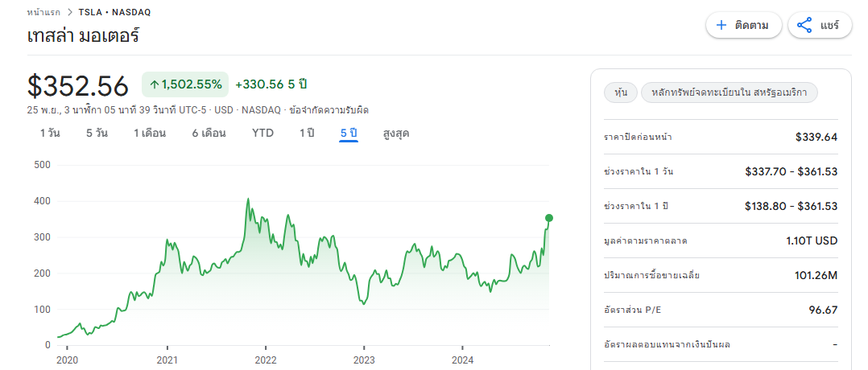
Task: Click the green endpoint dot on chart
Action: 549,218
